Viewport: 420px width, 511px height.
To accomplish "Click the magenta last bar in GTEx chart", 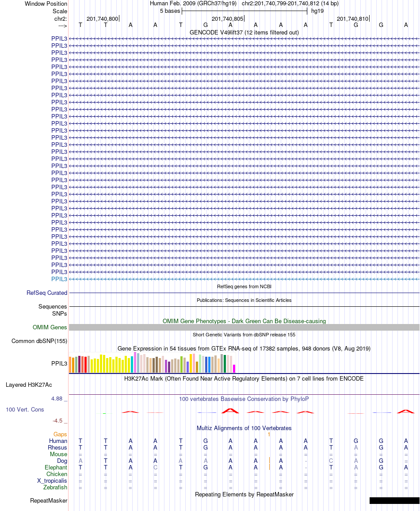I will 234,369.
